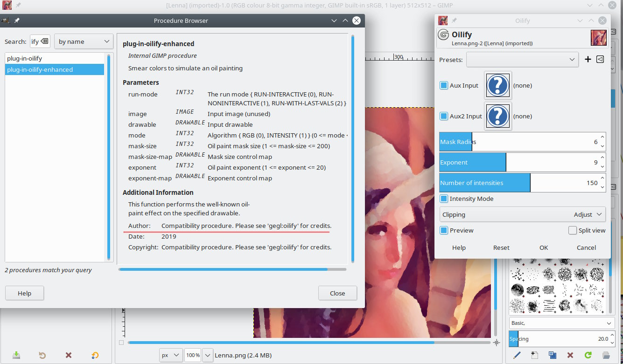Click the Lenna thumbnail in Oilify header
The height and width of the screenshot is (364, 623).
point(598,38)
